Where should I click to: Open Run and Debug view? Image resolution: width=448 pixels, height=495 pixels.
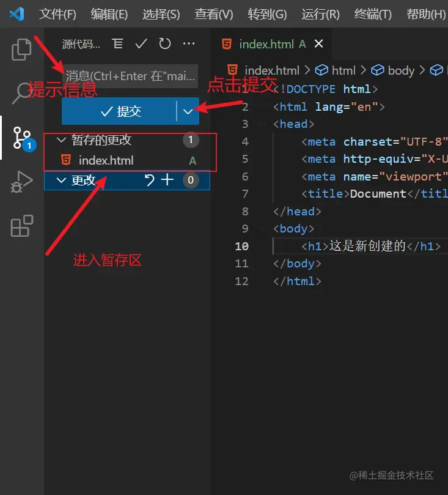[21, 182]
